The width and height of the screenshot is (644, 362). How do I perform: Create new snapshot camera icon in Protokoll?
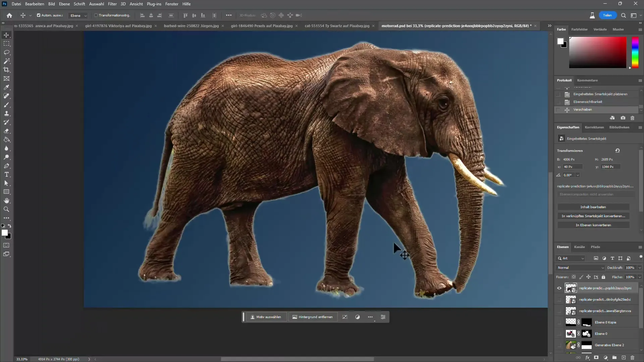coord(623,118)
